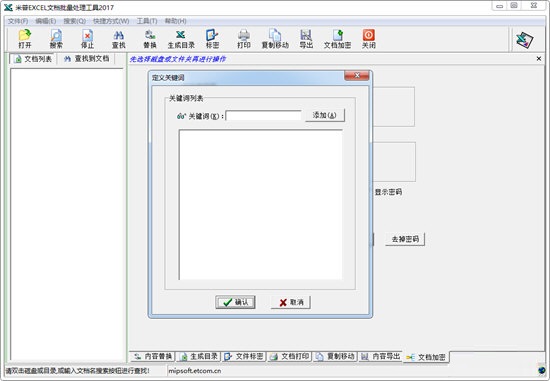Click the 导出 (Export) toolbar icon
550x381 pixels.
306,39
